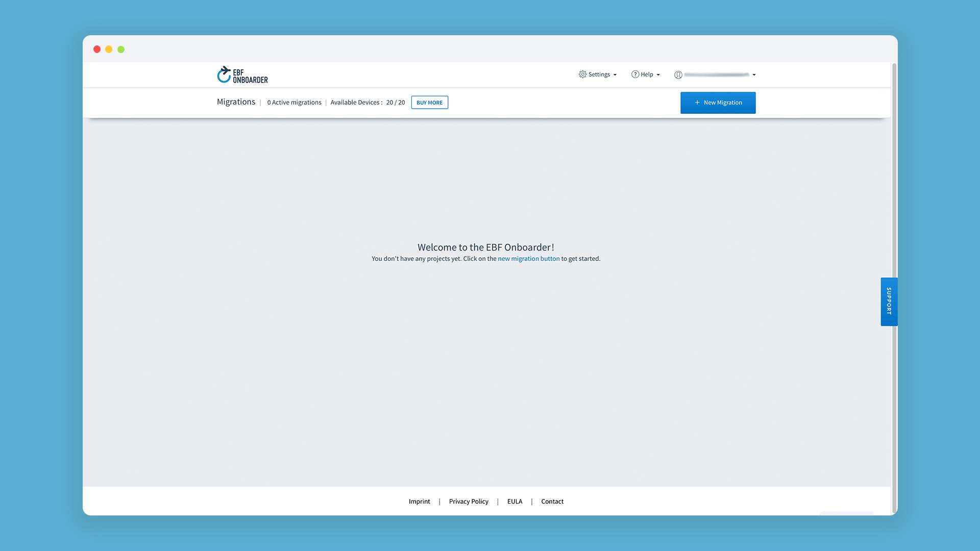Expand the Help dropdown arrow
This screenshot has width=980, height=551.
pyautogui.click(x=658, y=75)
